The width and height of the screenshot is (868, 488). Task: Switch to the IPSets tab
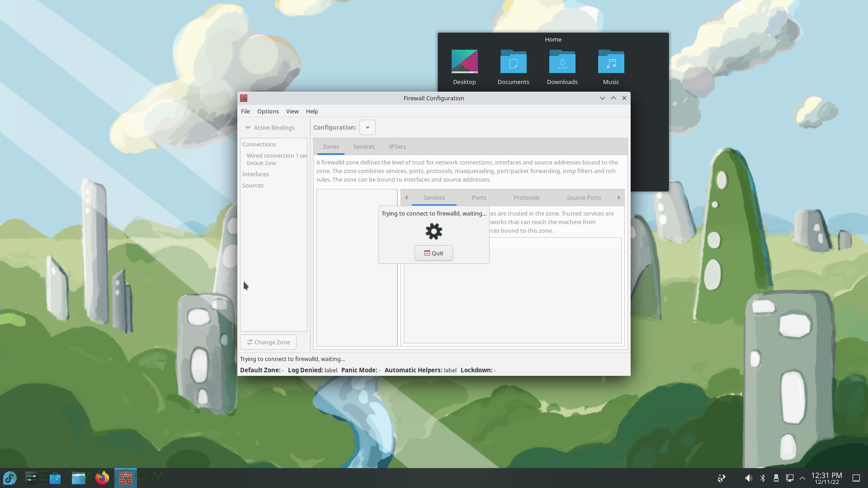click(x=397, y=146)
